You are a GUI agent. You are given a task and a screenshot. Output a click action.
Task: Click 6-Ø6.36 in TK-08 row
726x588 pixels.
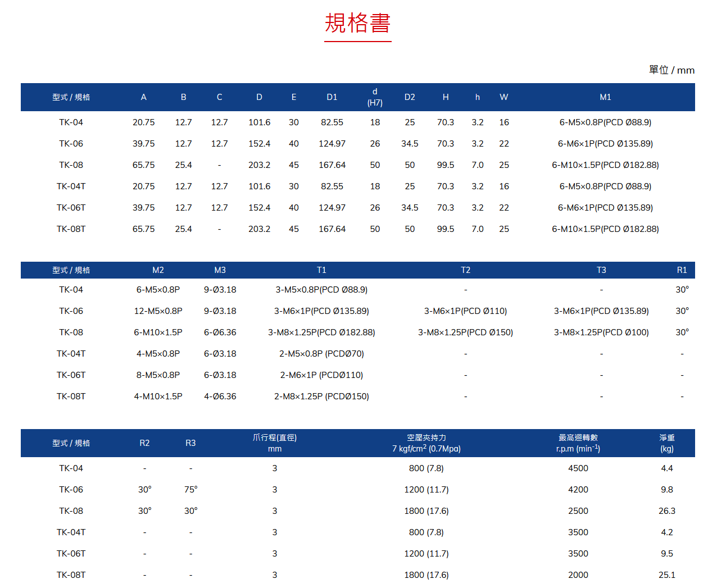(220, 332)
